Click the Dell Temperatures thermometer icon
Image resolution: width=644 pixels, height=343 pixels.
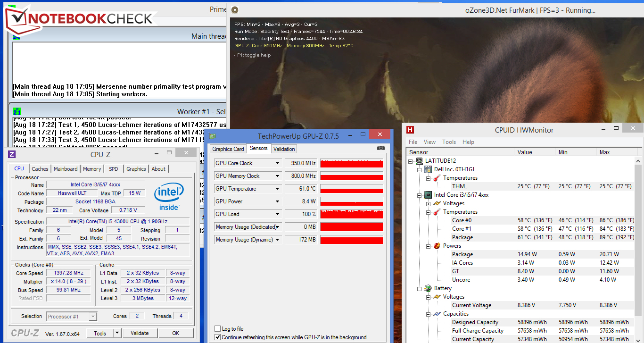[437, 178]
